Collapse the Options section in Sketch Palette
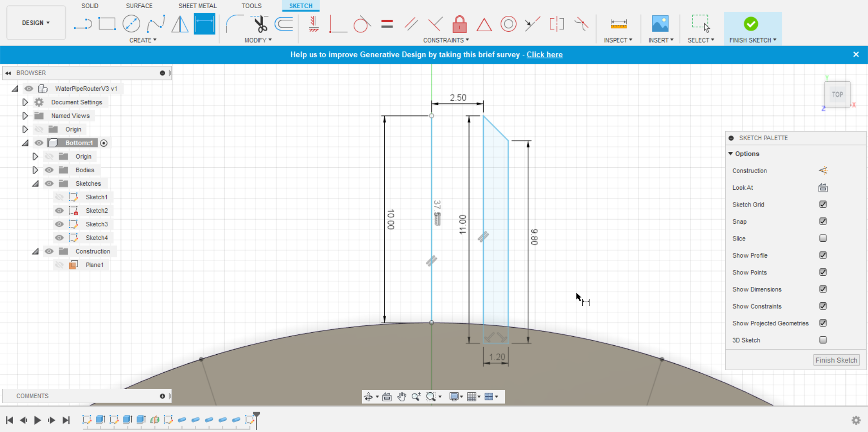The height and width of the screenshot is (432, 868). (731, 154)
